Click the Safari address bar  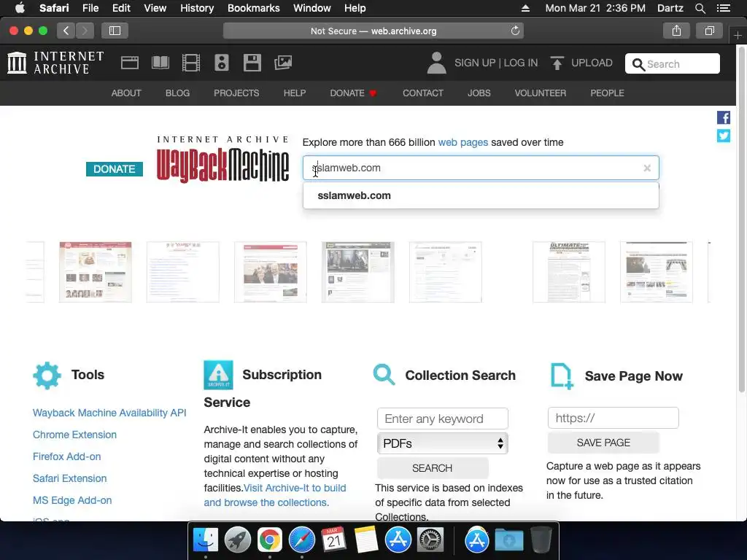pyautogui.click(x=373, y=31)
